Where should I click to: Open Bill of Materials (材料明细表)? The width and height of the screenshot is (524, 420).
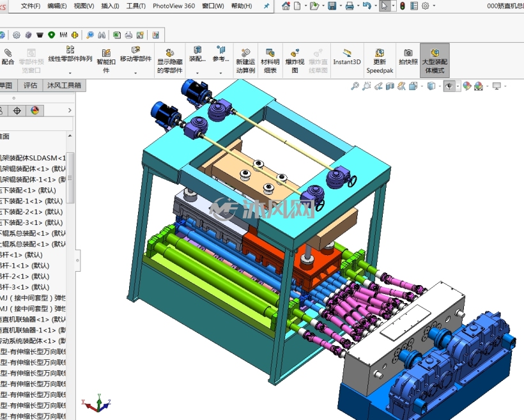point(270,61)
